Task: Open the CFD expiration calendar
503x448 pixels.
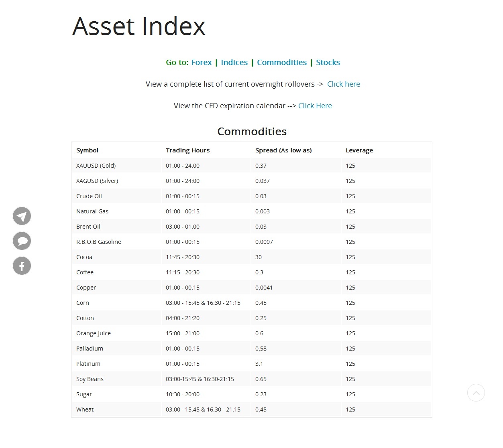Action: pyautogui.click(x=315, y=105)
